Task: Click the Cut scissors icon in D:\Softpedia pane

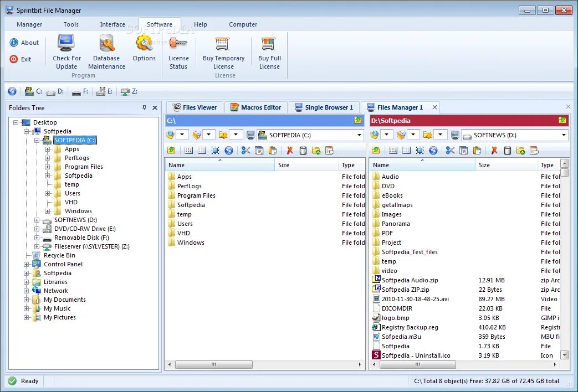Action: (450, 150)
